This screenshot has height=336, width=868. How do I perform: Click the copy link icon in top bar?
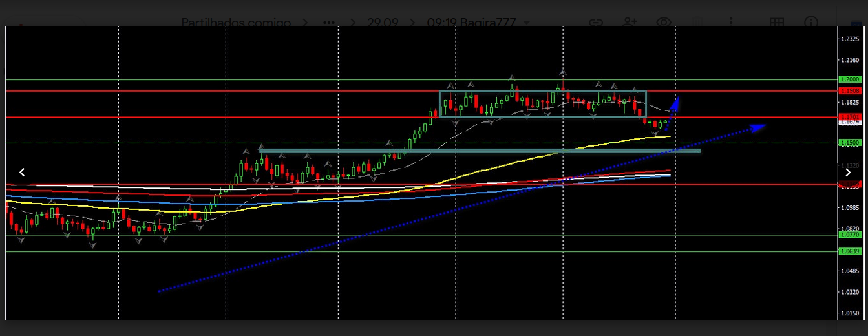point(595,23)
